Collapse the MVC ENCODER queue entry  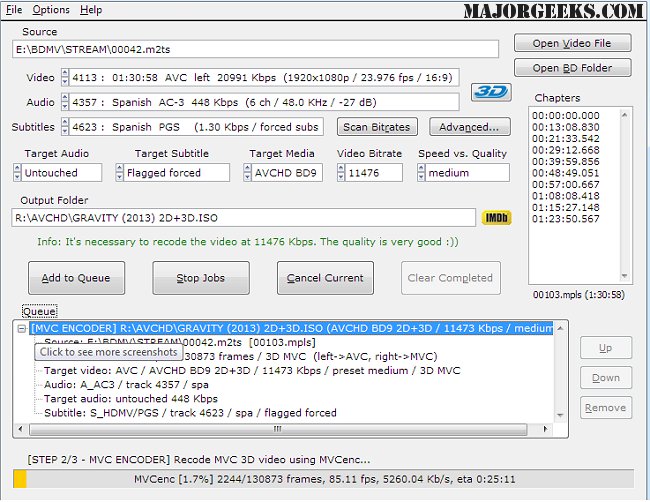[22, 329]
